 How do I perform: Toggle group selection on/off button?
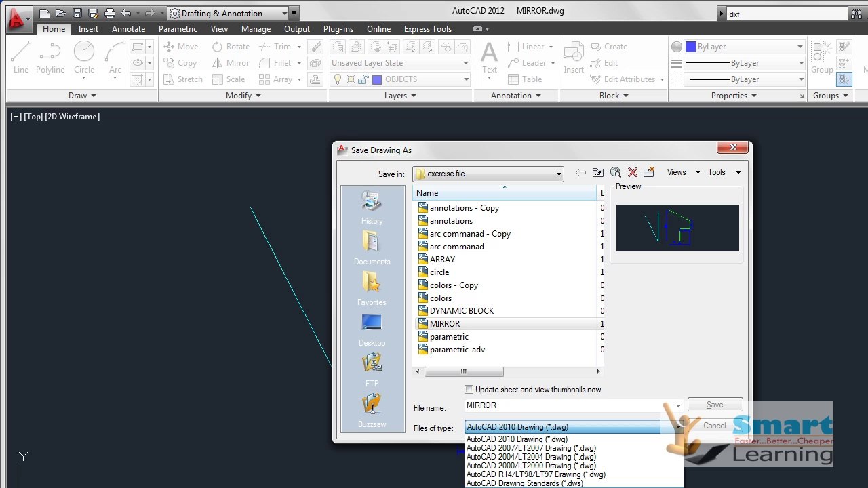[x=844, y=79]
